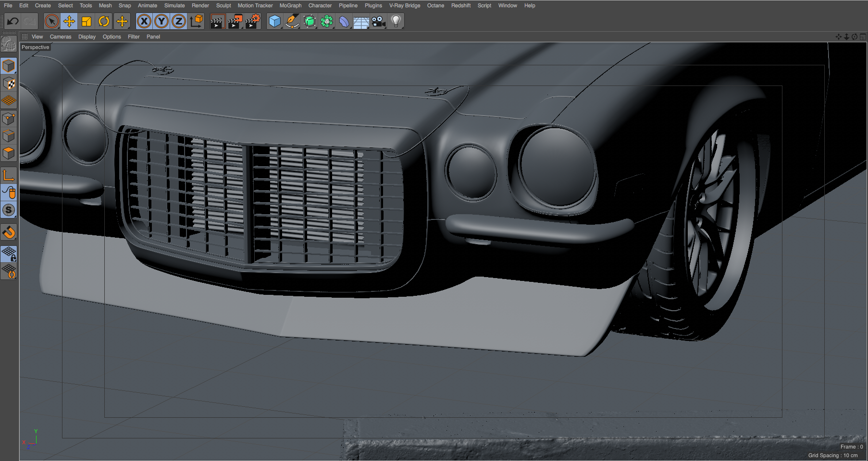Open the MoGraph menu

tap(290, 6)
